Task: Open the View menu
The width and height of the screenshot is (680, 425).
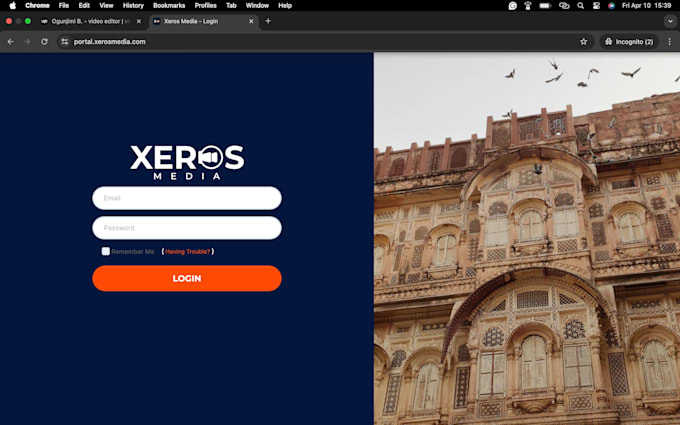Action: pyautogui.click(x=106, y=6)
